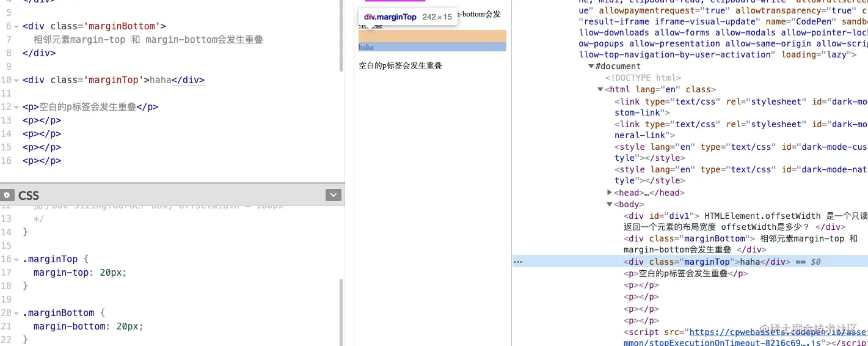
Task: Click the CSS editor vertical scrollbar
Action: 341,312
